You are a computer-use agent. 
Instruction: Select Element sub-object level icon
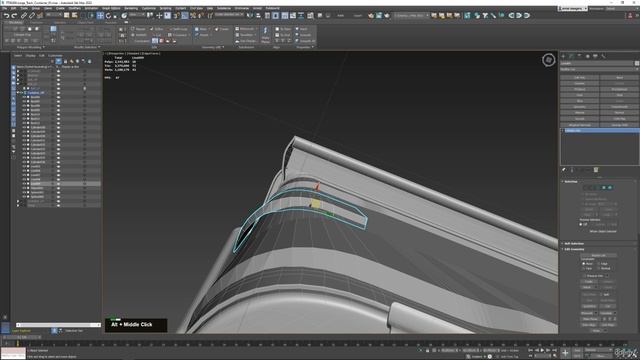tap(610, 187)
